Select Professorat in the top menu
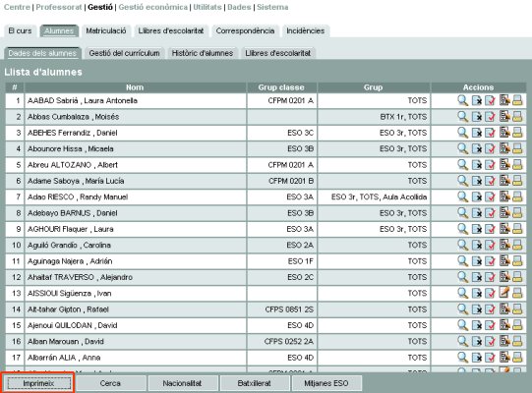This screenshot has height=393, width=532. pos(59,7)
